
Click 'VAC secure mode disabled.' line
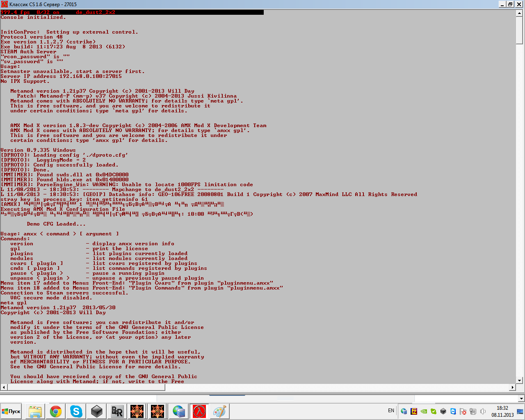point(51,298)
